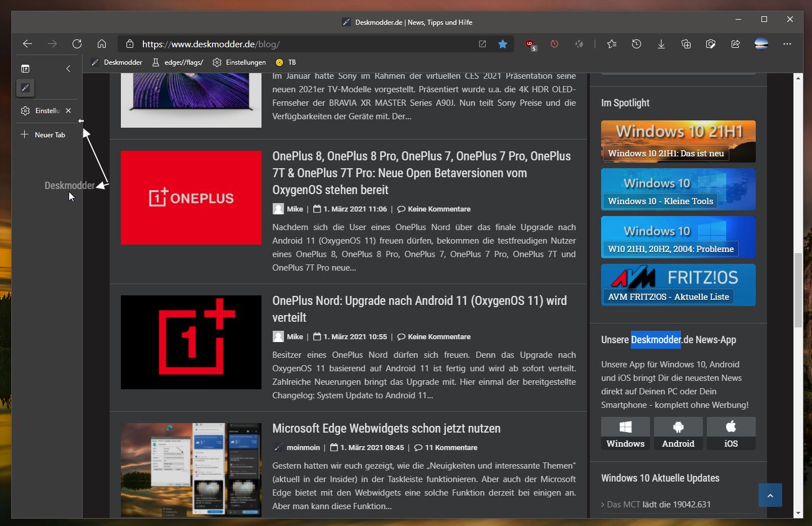
Task: Open Settings and more menu
Action: pyautogui.click(x=787, y=44)
